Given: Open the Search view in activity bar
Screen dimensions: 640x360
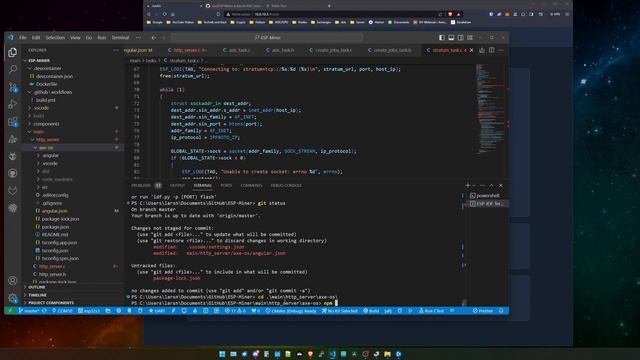Looking at the screenshot, I should [x=13, y=69].
